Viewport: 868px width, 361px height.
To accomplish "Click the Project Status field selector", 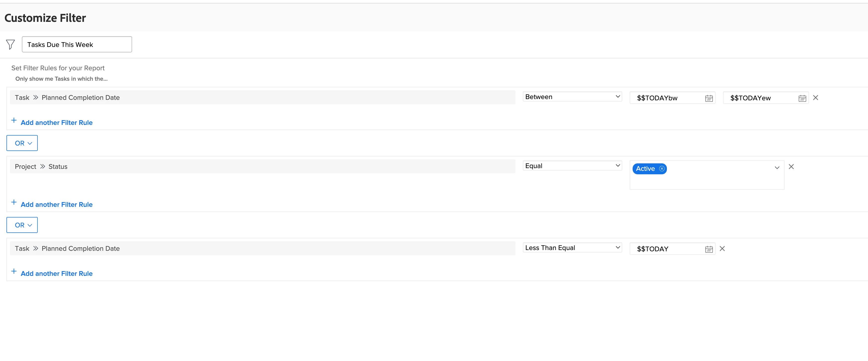I will [262, 167].
